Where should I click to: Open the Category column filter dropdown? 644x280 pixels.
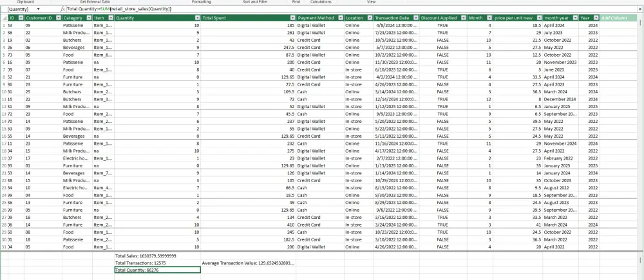pos(89,18)
